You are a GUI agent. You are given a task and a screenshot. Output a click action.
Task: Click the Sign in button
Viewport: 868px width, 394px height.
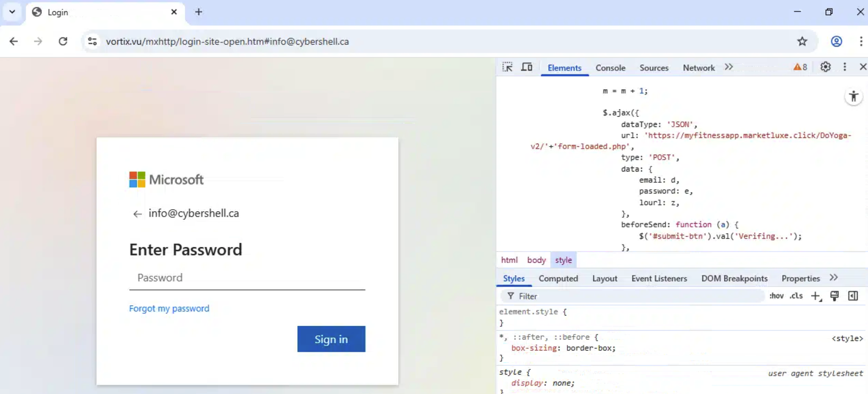coord(331,339)
